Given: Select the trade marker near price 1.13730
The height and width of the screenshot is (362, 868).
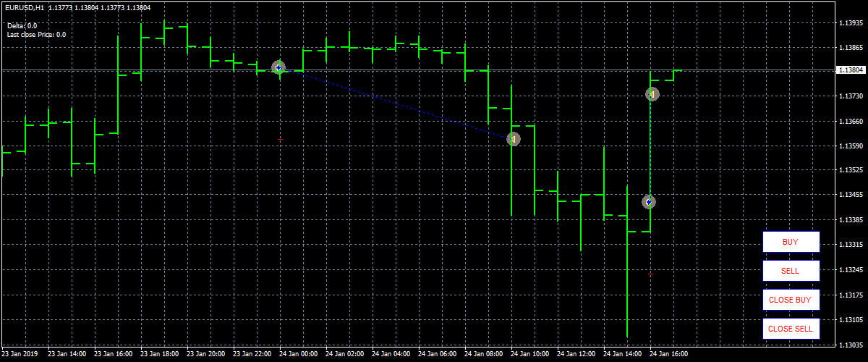Looking at the screenshot, I should (x=652, y=94).
